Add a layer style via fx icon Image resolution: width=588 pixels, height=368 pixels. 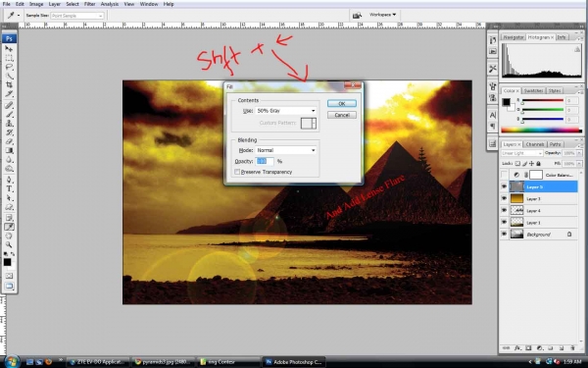coord(517,348)
